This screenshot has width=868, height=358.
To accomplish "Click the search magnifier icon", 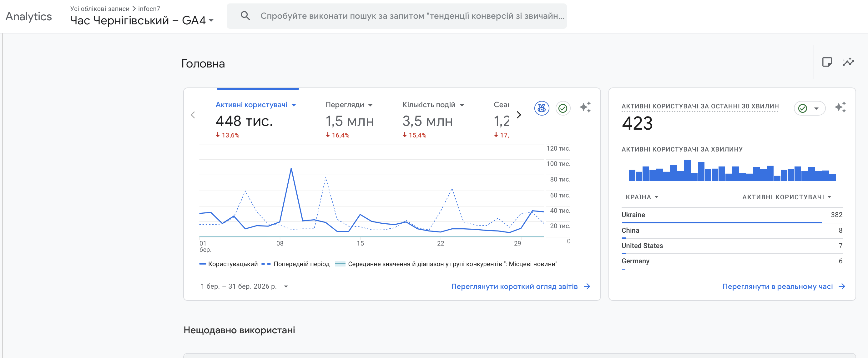I will pyautogui.click(x=245, y=16).
